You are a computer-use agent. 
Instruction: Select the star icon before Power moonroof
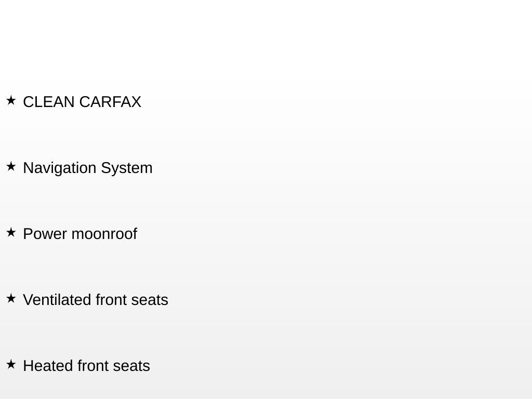[11, 232]
